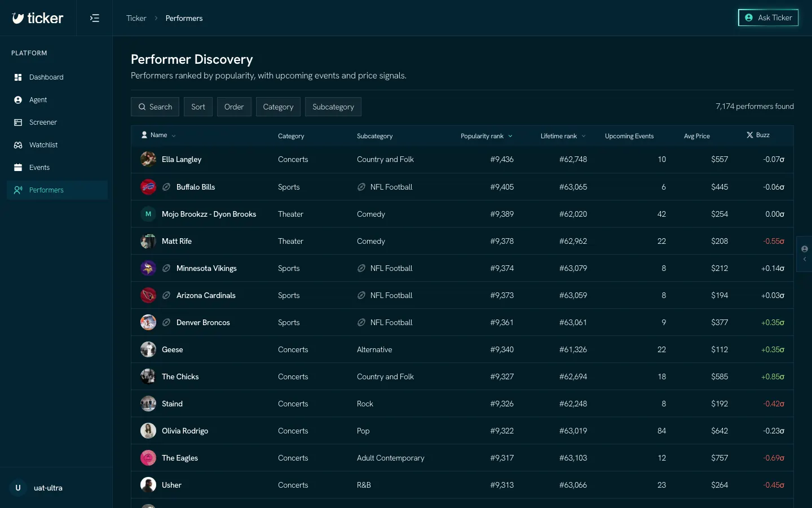Collapse the sidebar with the menu icon

click(95, 18)
